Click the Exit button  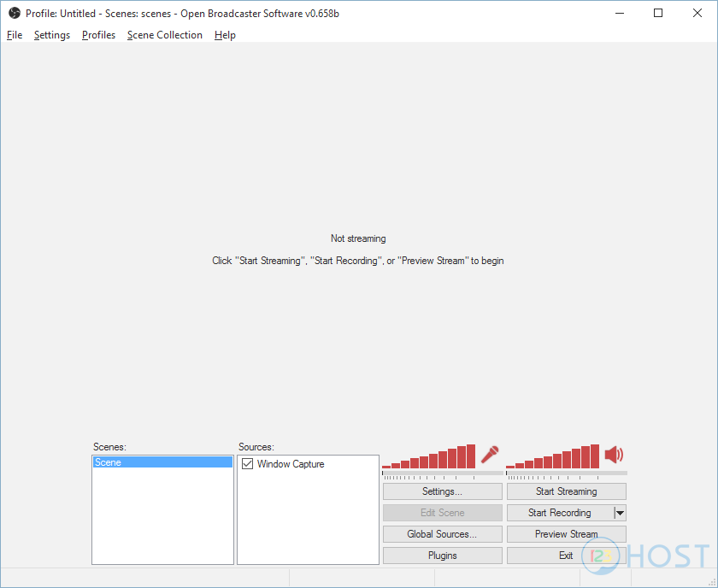(x=567, y=556)
